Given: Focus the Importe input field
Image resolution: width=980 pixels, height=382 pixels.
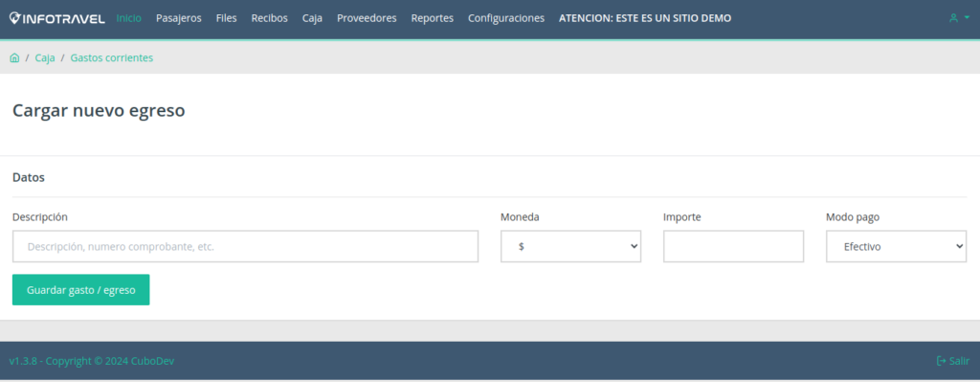Looking at the screenshot, I should click(x=733, y=246).
